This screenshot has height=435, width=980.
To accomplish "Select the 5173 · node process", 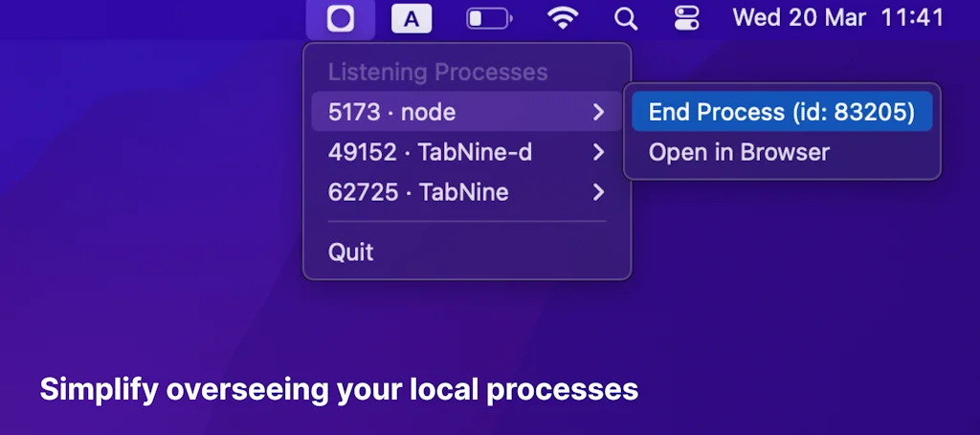I will 392,112.
